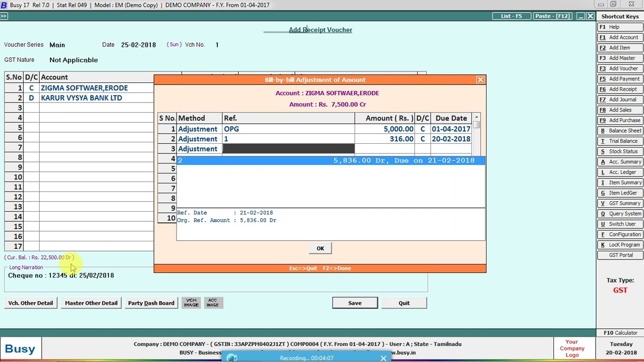Click the Busy logo in the footer
This screenshot has height=362, width=644.
[20, 349]
